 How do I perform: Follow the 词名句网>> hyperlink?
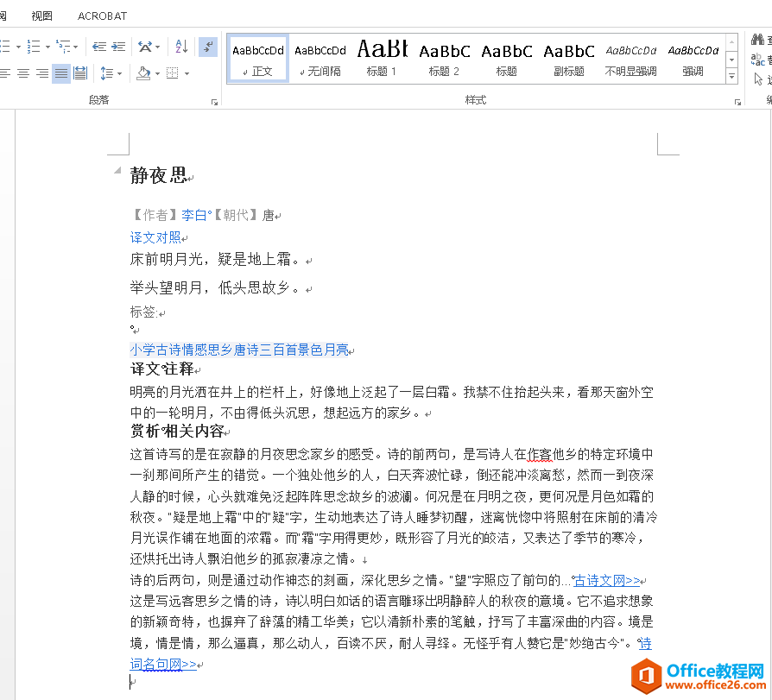[x=163, y=664]
